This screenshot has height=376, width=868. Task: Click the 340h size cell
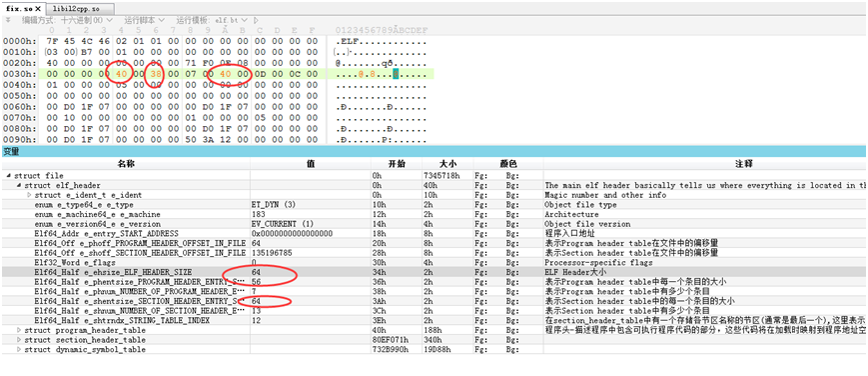tap(432, 339)
